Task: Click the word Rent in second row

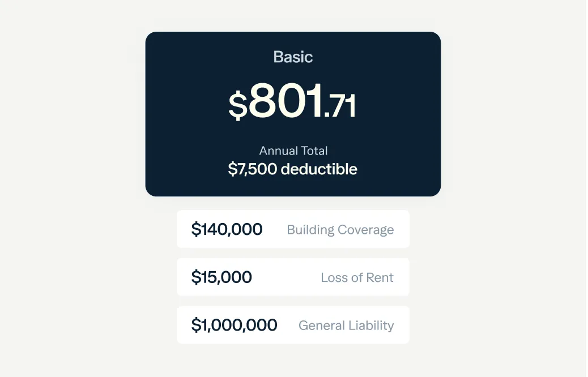Action: tap(380, 277)
